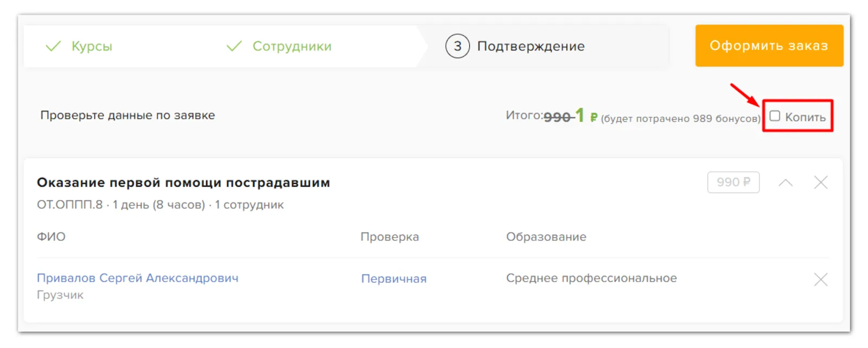Click the Грузчик job title text
The image size is (868, 348).
pos(60,295)
